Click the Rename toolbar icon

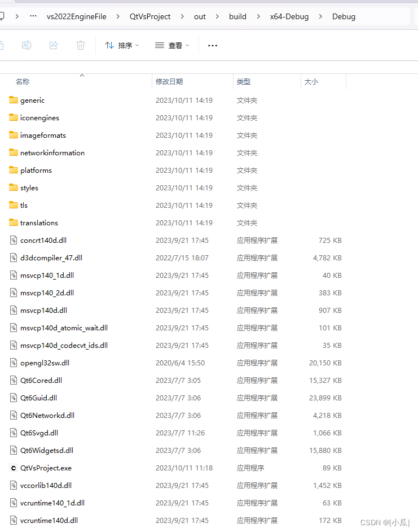point(27,45)
